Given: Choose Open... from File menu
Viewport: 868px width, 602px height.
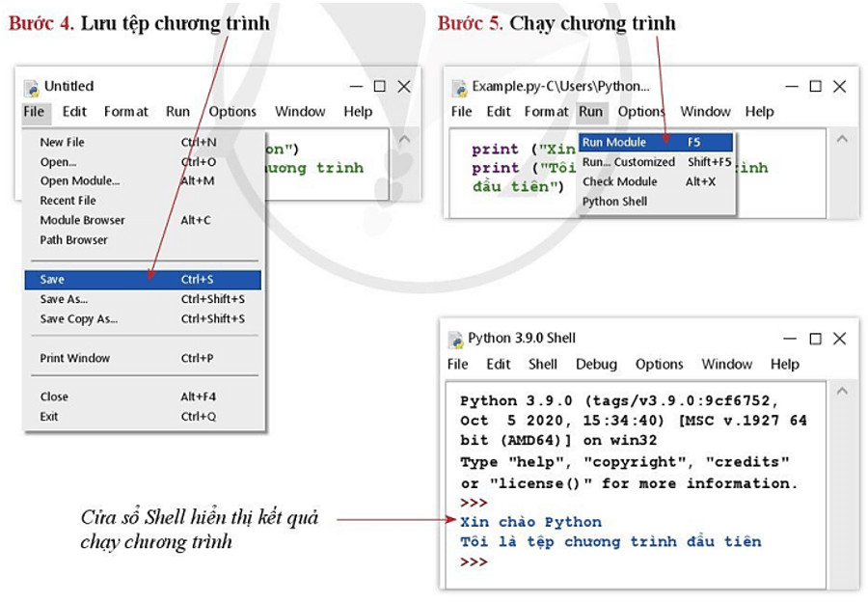Looking at the screenshot, I should (x=143, y=162).
